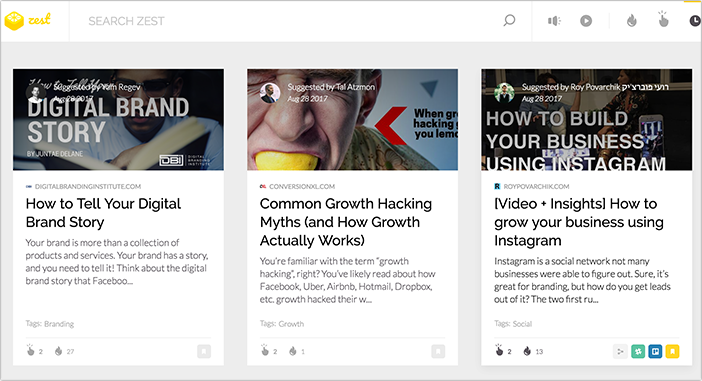This screenshot has height=381, width=702.
Task: Click the 'You're familiar with the term' description
Action: point(347,280)
